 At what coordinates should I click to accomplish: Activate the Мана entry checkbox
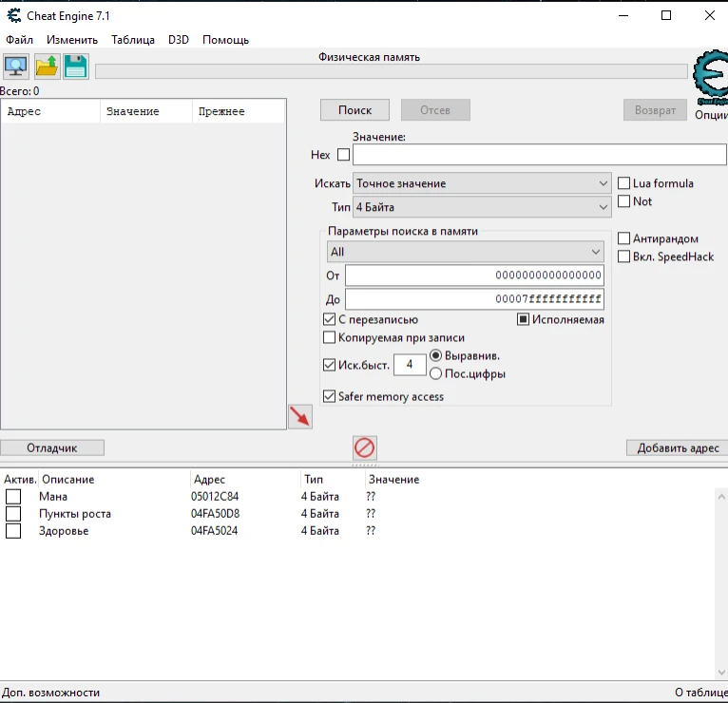coord(13,497)
